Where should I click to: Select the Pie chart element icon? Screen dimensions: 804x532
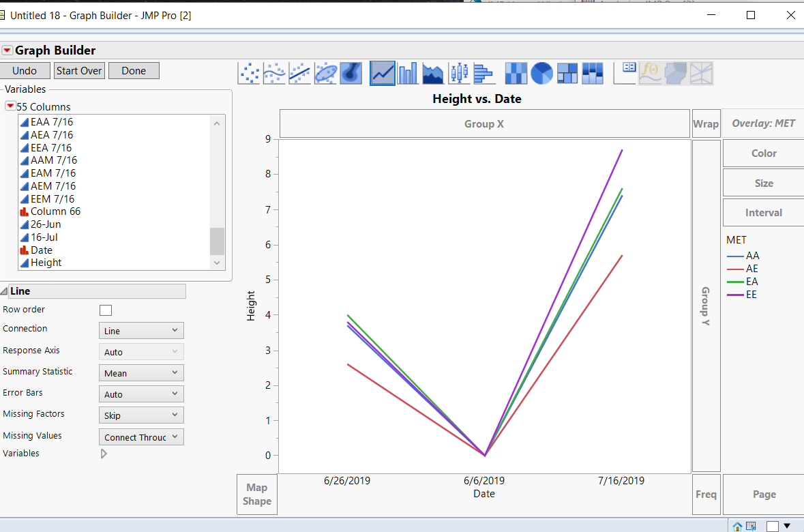coord(541,74)
